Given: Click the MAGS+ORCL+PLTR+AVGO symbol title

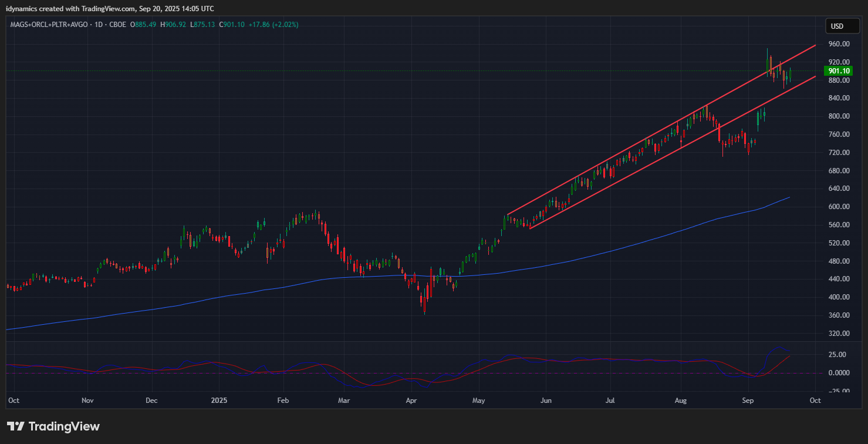Looking at the screenshot, I should tap(50, 25).
